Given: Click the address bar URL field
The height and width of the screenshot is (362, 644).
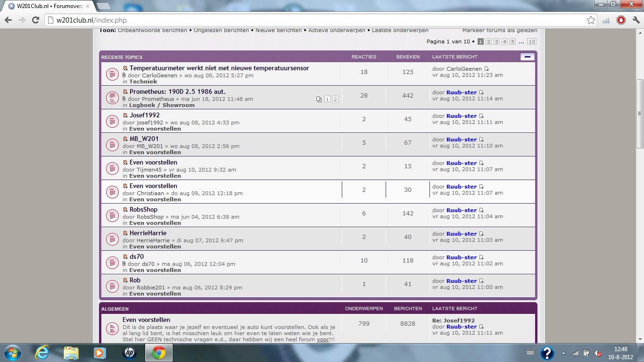Looking at the screenshot, I should 321,20.
